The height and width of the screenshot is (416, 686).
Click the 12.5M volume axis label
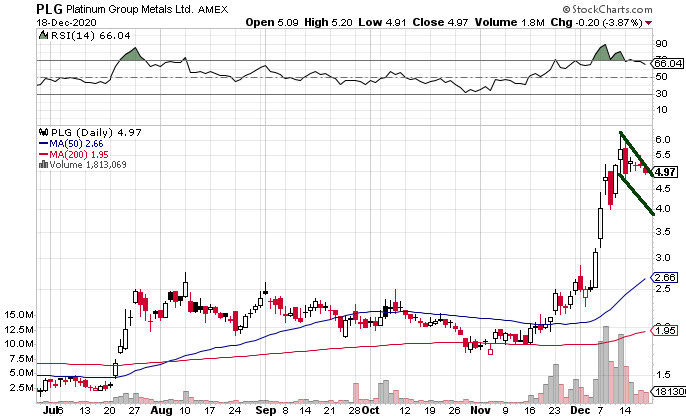pyautogui.click(x=19, y=329)
